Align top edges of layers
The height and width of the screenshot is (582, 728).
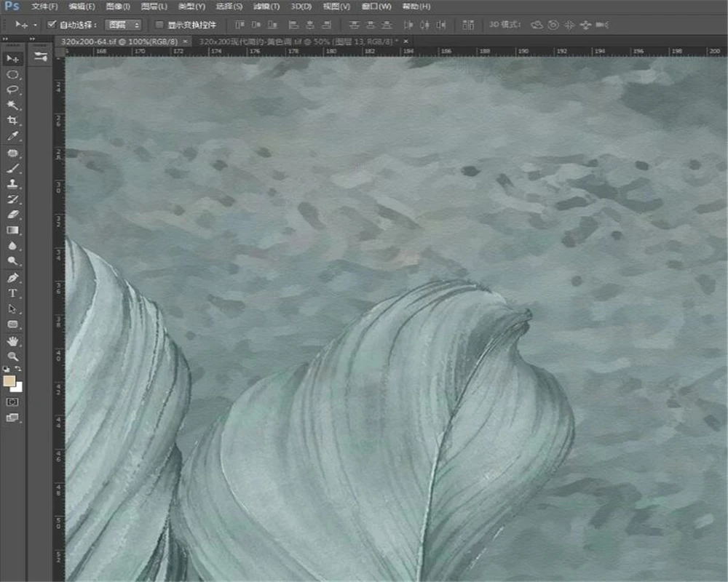[x=240, y=25]
